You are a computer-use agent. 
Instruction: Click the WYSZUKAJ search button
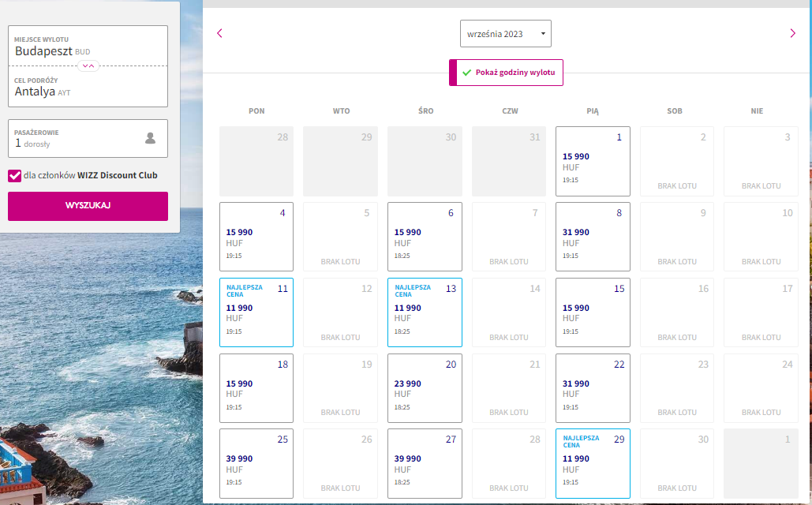[x=88, y=206]
